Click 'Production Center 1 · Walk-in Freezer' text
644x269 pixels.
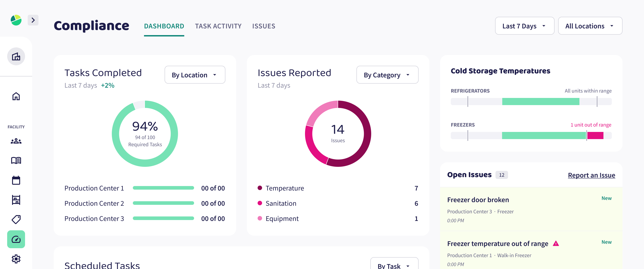[x=489, y=256]
